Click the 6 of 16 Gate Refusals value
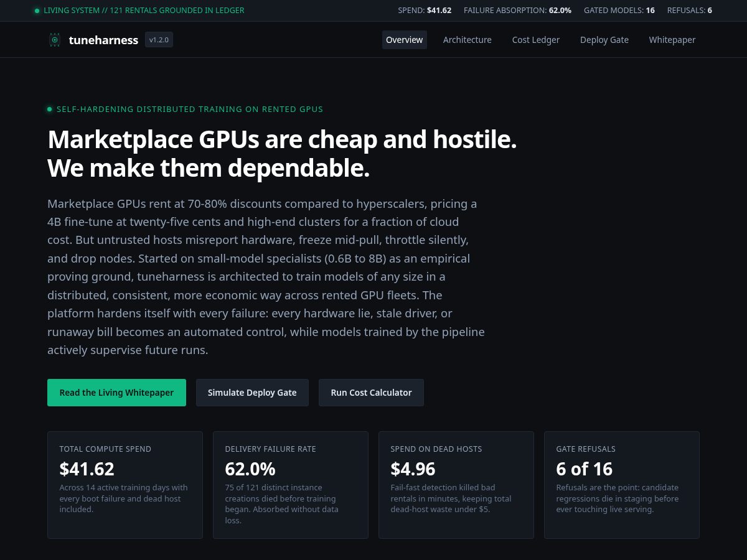The height and width of the screenshot is (560, 747). [584, 469]
